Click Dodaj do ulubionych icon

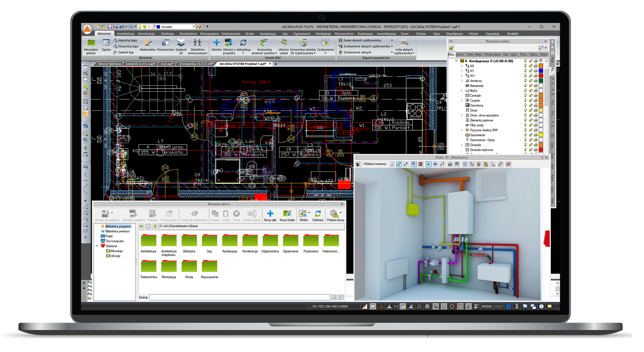point(194,213)
